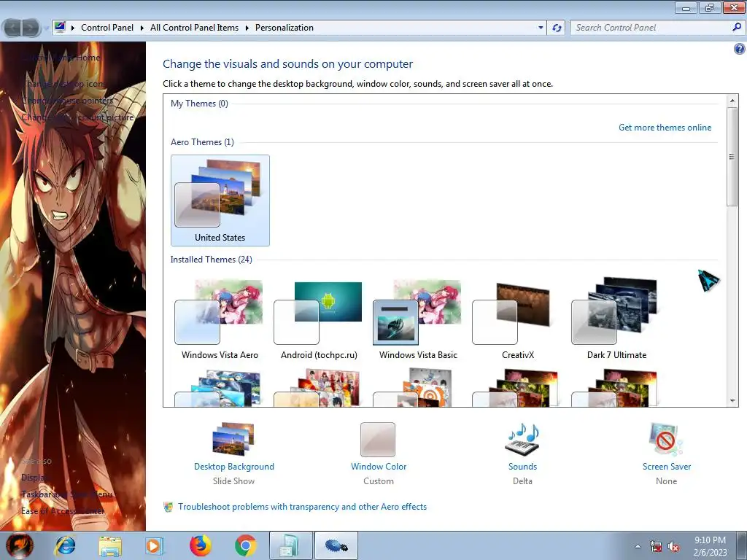The height and width of the screenshot is (560, 747).
Task: Switch to the Personalization taskbar window button
Action: 291,545
